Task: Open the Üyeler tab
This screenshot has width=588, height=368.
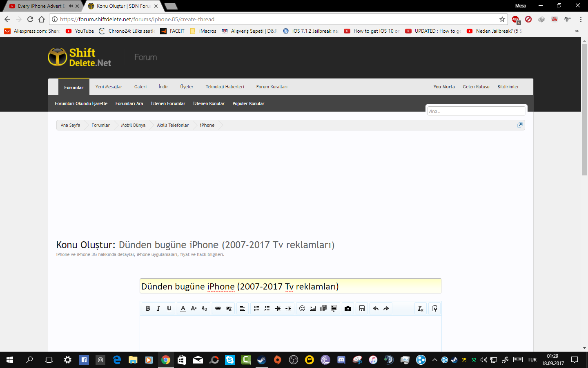Action: 187,87
